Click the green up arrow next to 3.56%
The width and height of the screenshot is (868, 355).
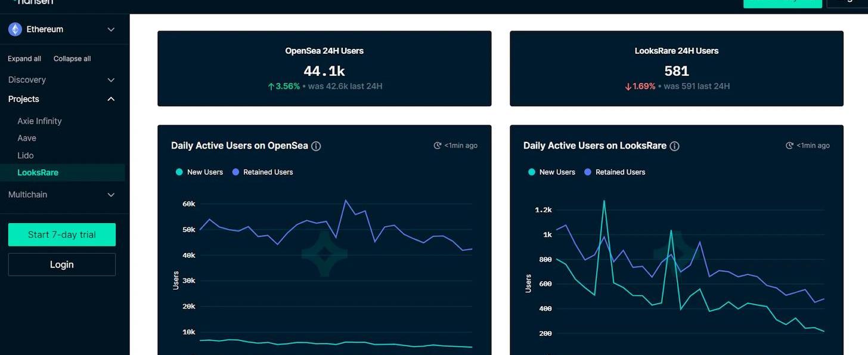point(271,87)
